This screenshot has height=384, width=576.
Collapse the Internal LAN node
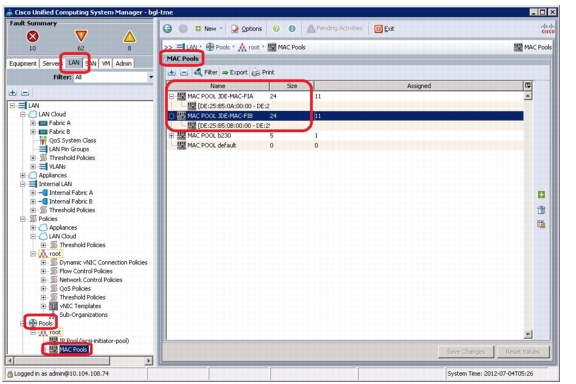click(x=23, y=184)
